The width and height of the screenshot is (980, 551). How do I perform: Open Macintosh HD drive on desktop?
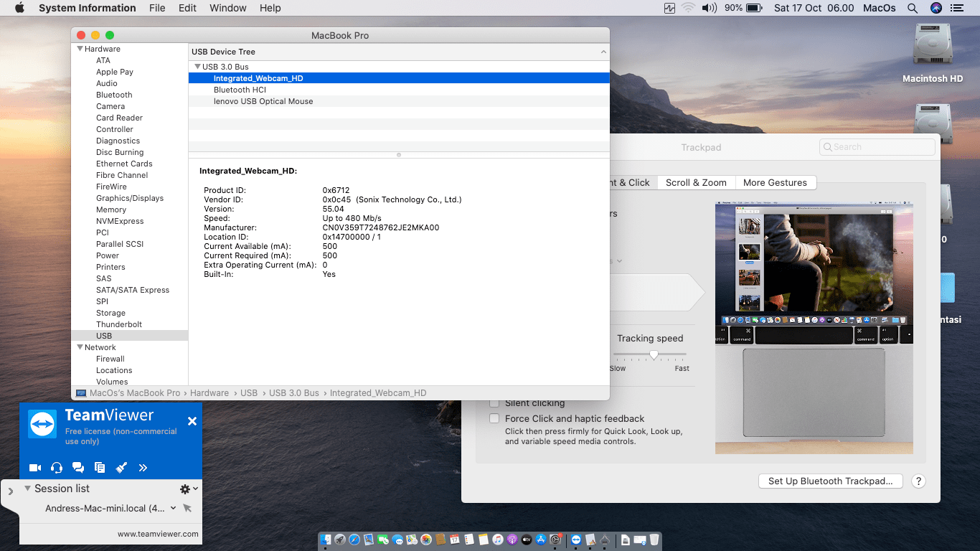933,54
